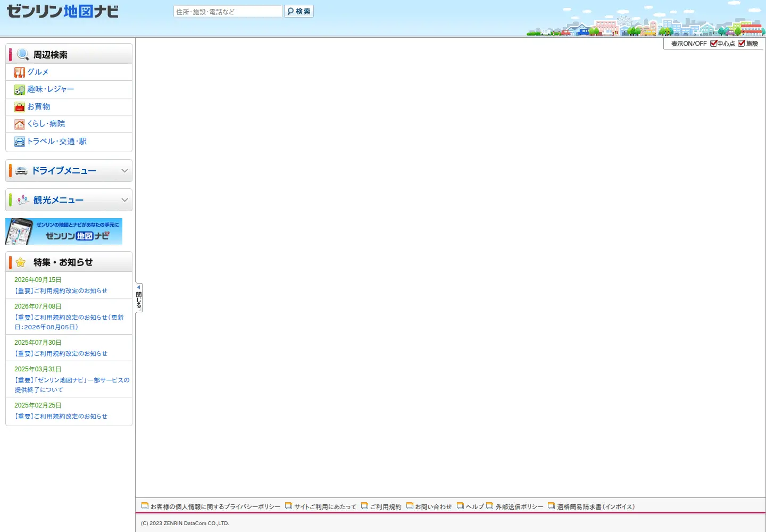Click the 趣味･レジャー soccer ball icon
This screenshot has height=532, width=766.
point(20,90)
